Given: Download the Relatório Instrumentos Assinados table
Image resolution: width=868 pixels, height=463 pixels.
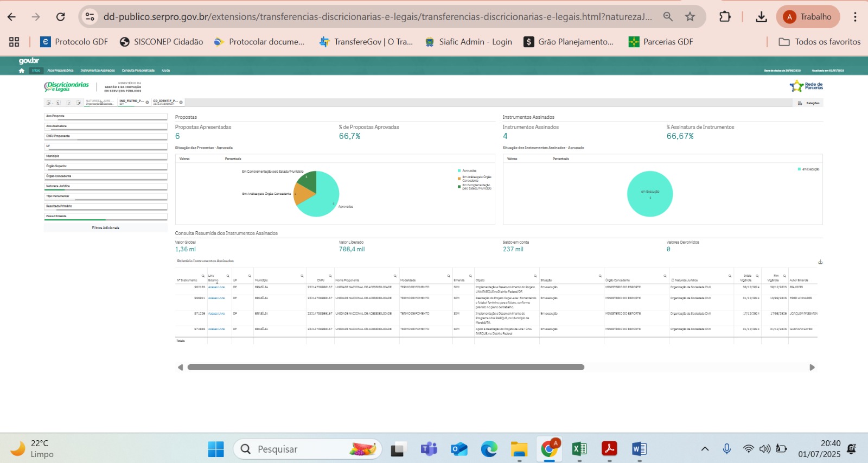Looking at the screenshot, I should tap(820, 262).
